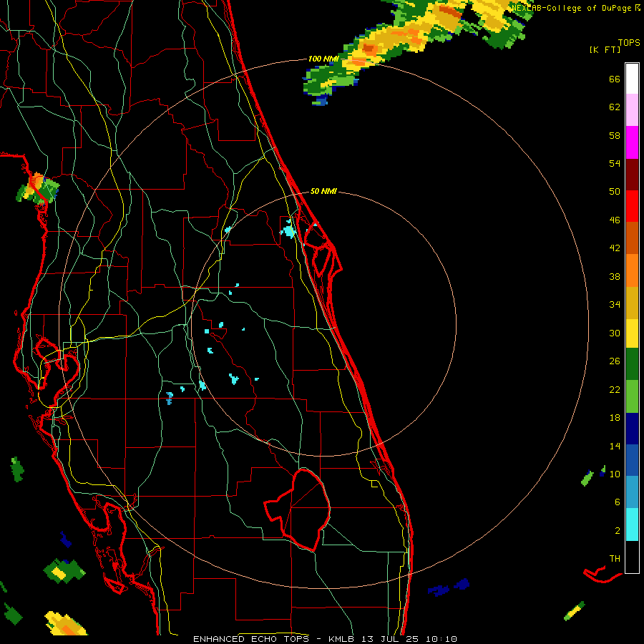Pick the navy blue legend swatch
Viewport: 644px width, 644px height.
632,429
